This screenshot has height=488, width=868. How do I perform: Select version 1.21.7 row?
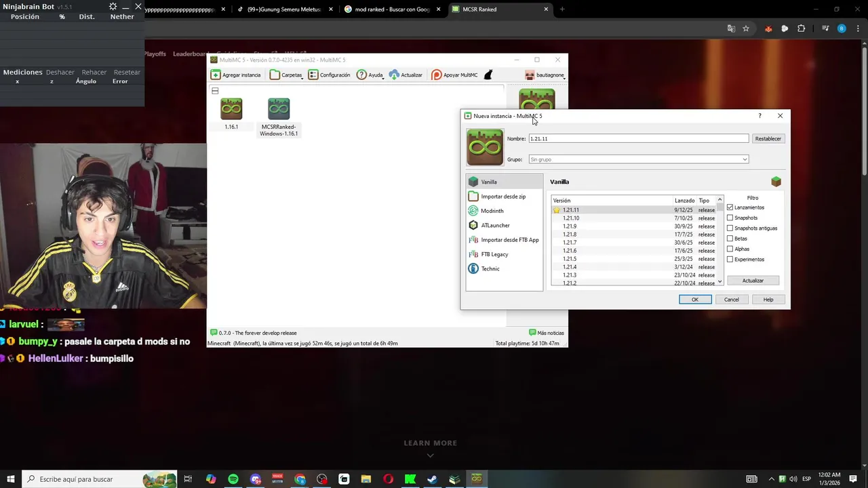634,243
